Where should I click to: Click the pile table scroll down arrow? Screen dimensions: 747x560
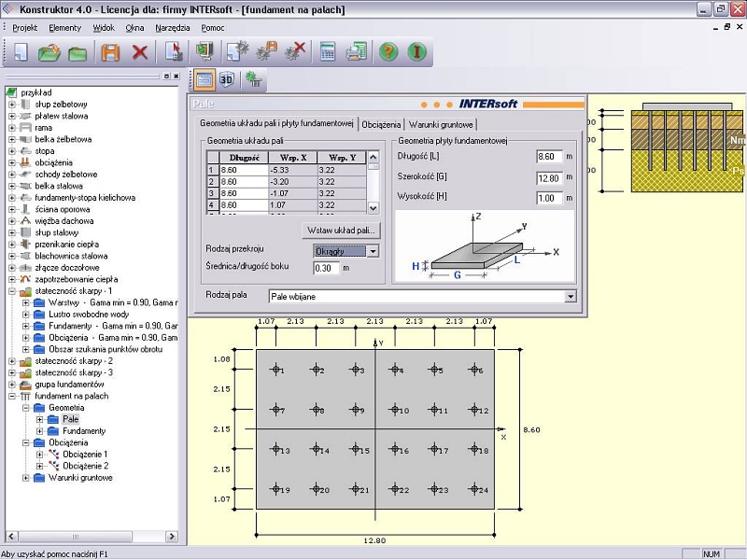[x=373, y=207]
